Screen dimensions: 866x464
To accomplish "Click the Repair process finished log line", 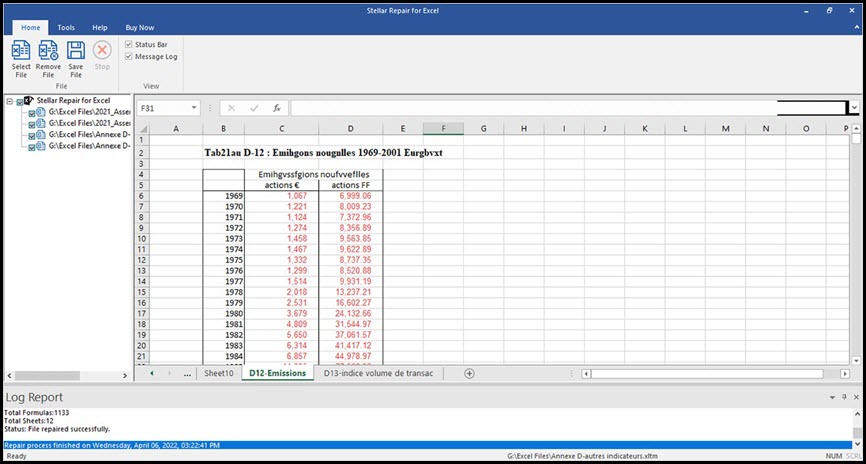I will pyautogui.click(x=427, y=445).
